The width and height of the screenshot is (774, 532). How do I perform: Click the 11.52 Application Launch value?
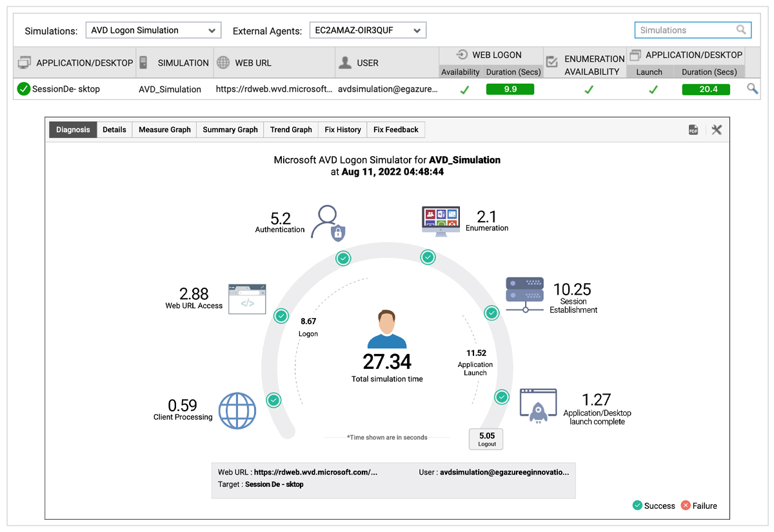(476, 353)
